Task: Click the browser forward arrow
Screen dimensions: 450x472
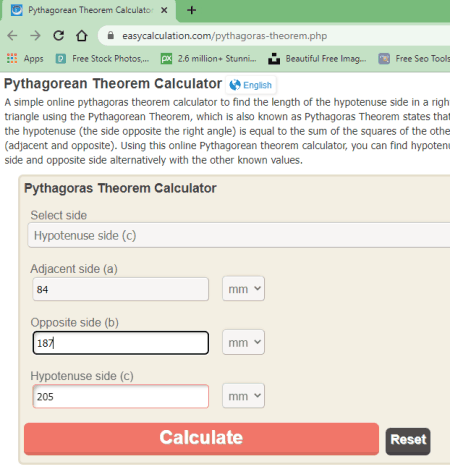Action: pos(35,35)
